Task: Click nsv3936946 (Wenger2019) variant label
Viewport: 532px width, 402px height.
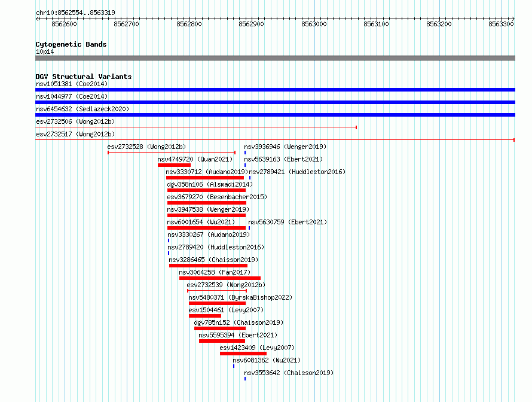Action: (285, 147)
